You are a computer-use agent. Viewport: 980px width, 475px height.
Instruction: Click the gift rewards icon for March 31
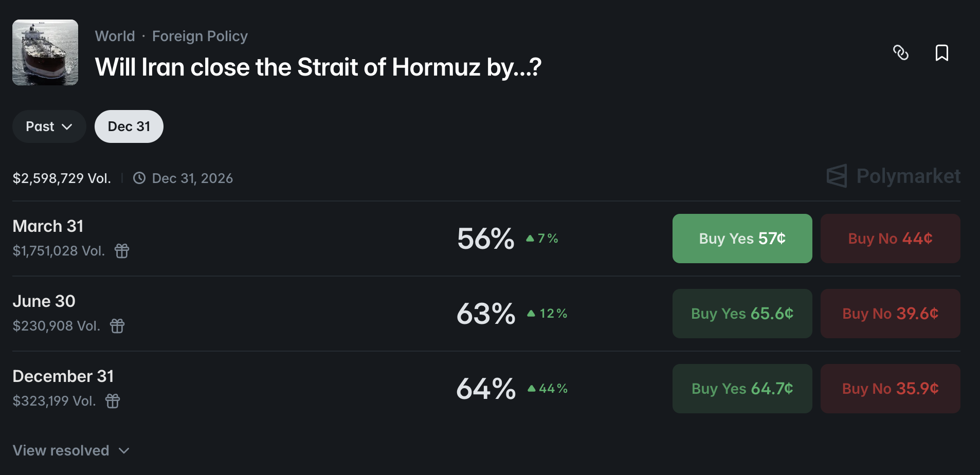pyautogui.click(x=122, y=251)
